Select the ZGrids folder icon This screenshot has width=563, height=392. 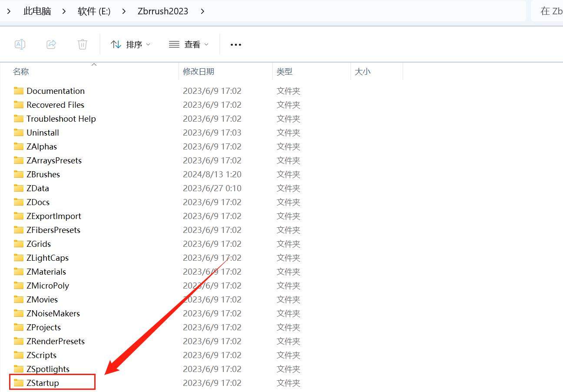click(x=19, y=244)
